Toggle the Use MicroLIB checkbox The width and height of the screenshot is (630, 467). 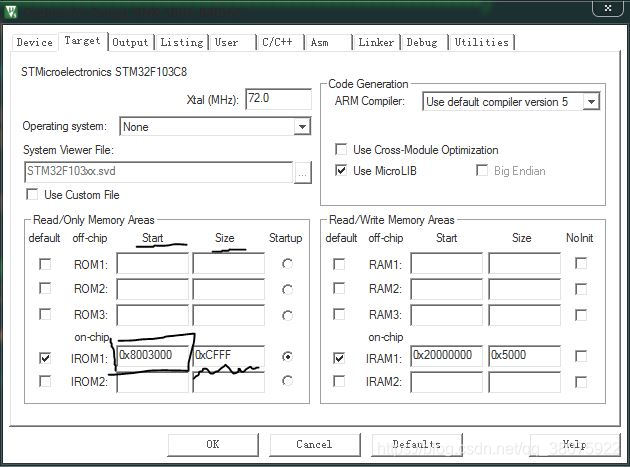pos(341,170)
